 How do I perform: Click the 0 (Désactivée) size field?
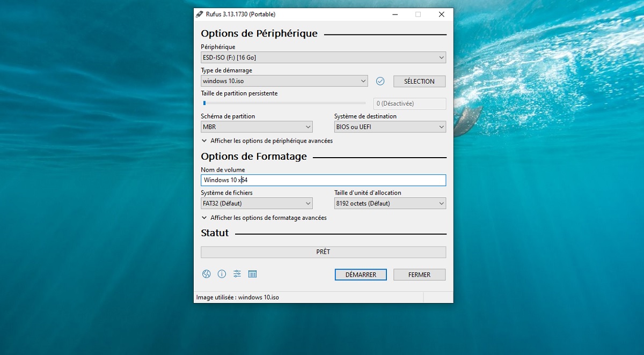pos(409,103)
